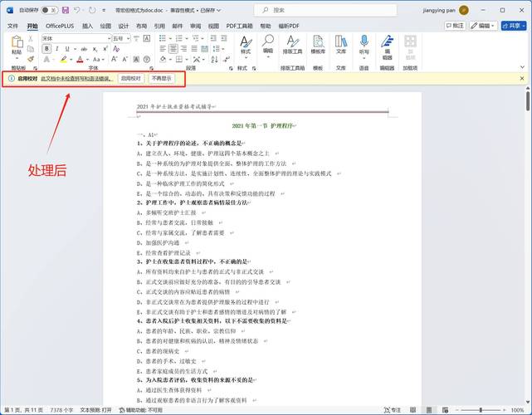Image resolution: width=532 pixels, height=415 pixels.
Task: Pick the text highlight color
Action: [63, 60]
